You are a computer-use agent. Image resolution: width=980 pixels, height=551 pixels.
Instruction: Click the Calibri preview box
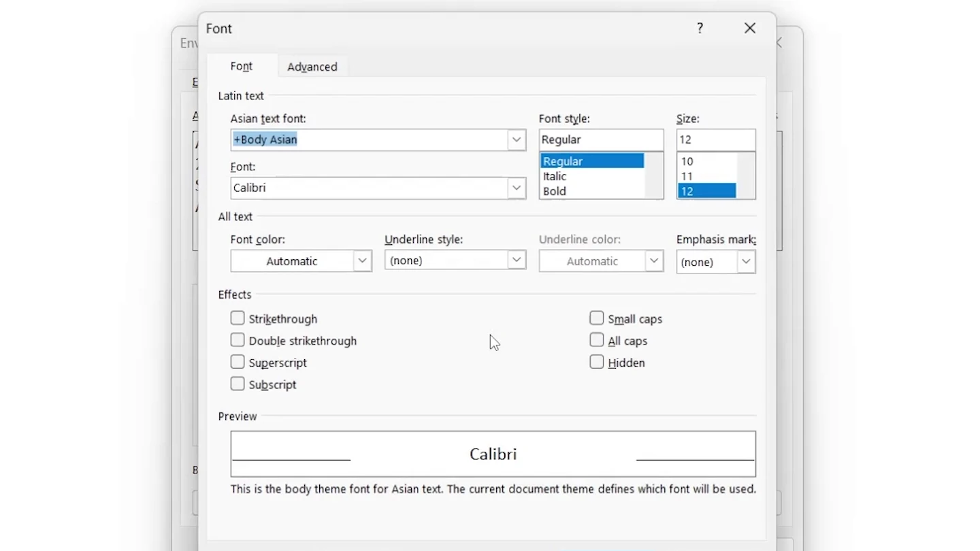point(493,454)
